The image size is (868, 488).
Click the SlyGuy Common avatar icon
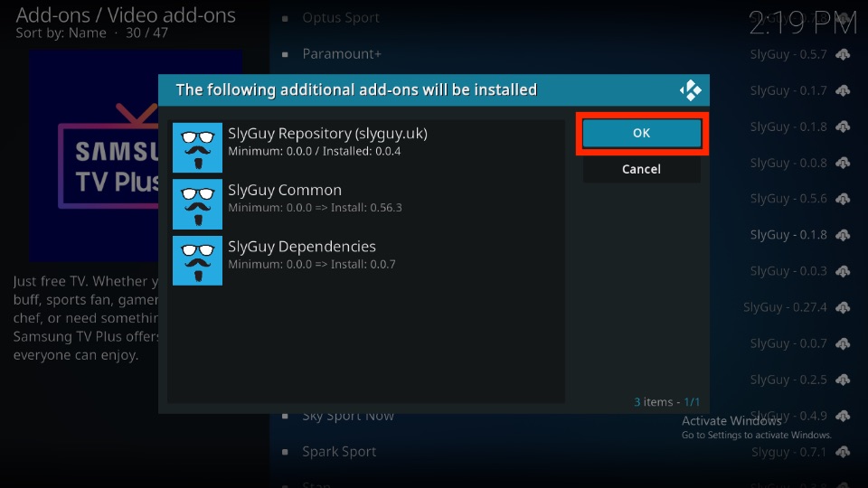coord(197,204)
